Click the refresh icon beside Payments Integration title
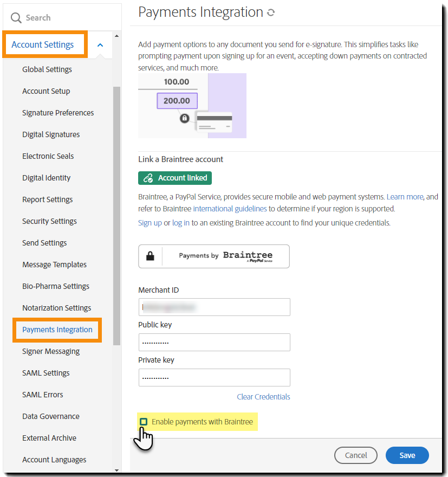Image resolution: width=448 pixels, height=477 pixels. click(x=271, y=12)
